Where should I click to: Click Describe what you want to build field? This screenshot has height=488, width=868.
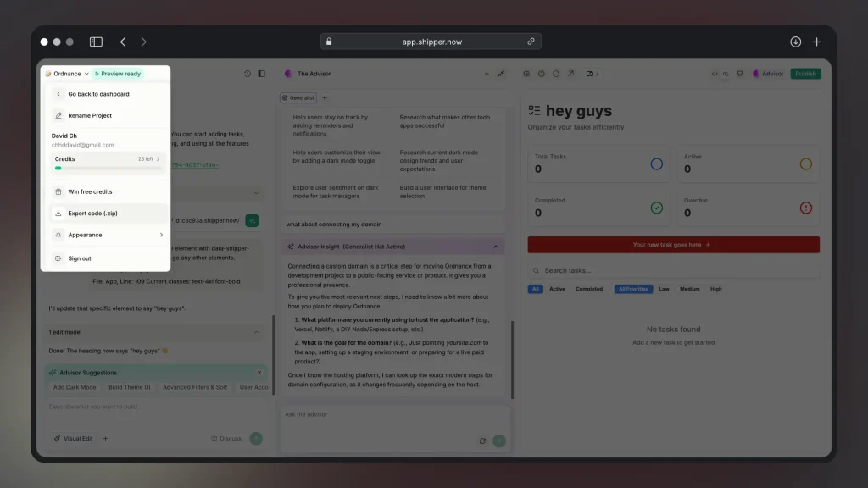point(155,407)
